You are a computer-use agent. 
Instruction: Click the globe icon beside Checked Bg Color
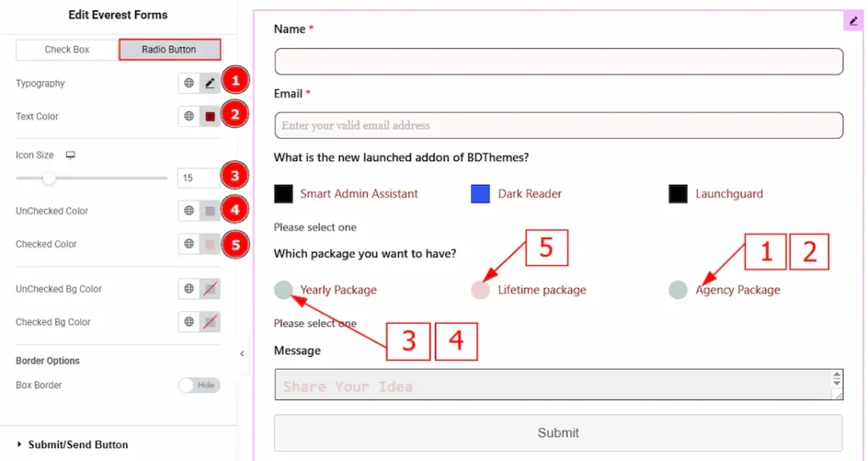189,322
